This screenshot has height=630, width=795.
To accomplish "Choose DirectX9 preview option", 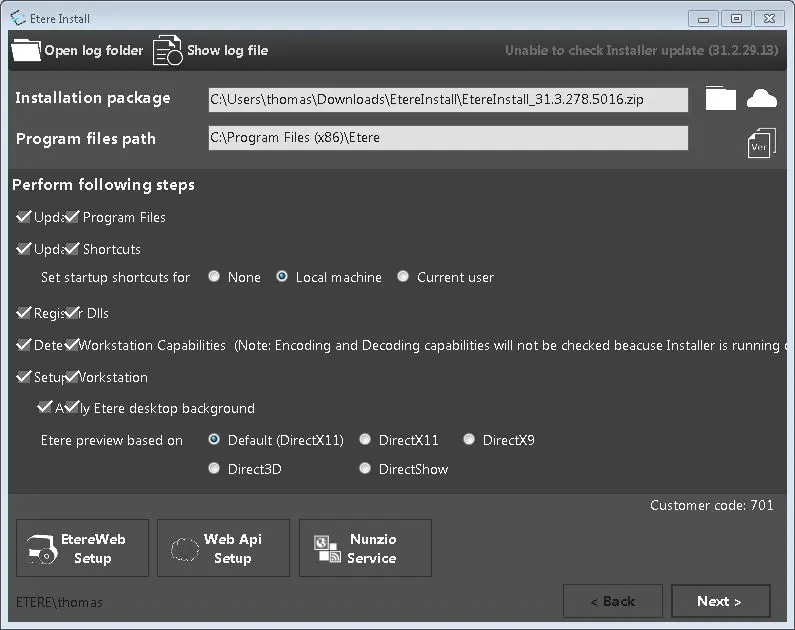I will (x=470, y=439).
